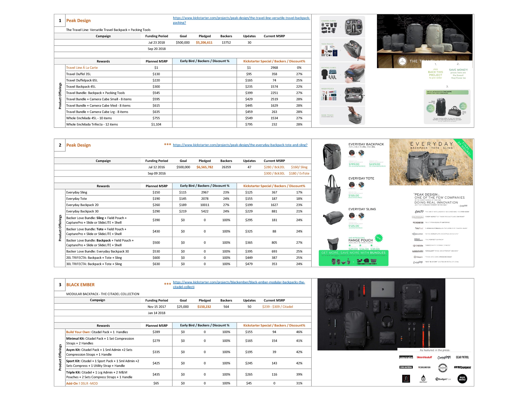This screenshot has height=399, width=532.
Task: Click the Uncrate press logo
Action: (406, 357)
